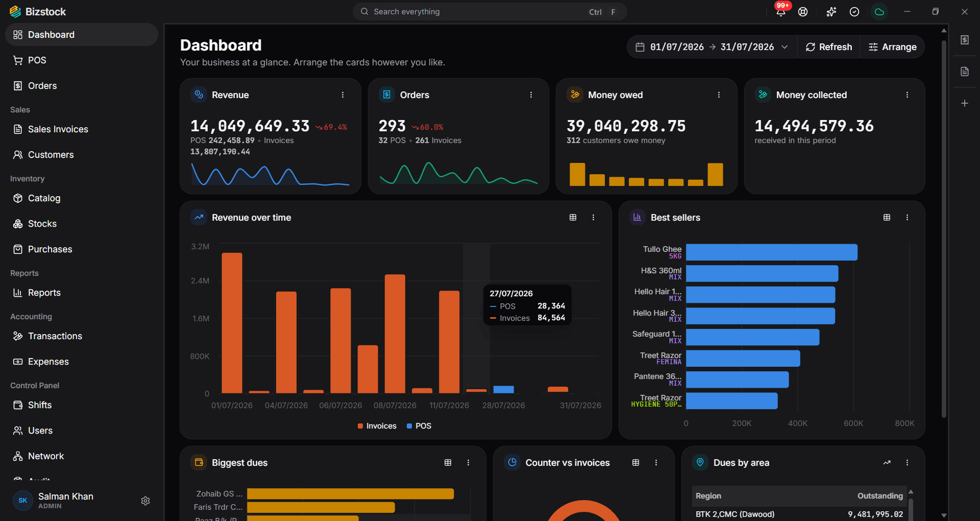Screen dimensions: 980x521
Task: Open Stocks in the sidebar
Action: [82, 224]
